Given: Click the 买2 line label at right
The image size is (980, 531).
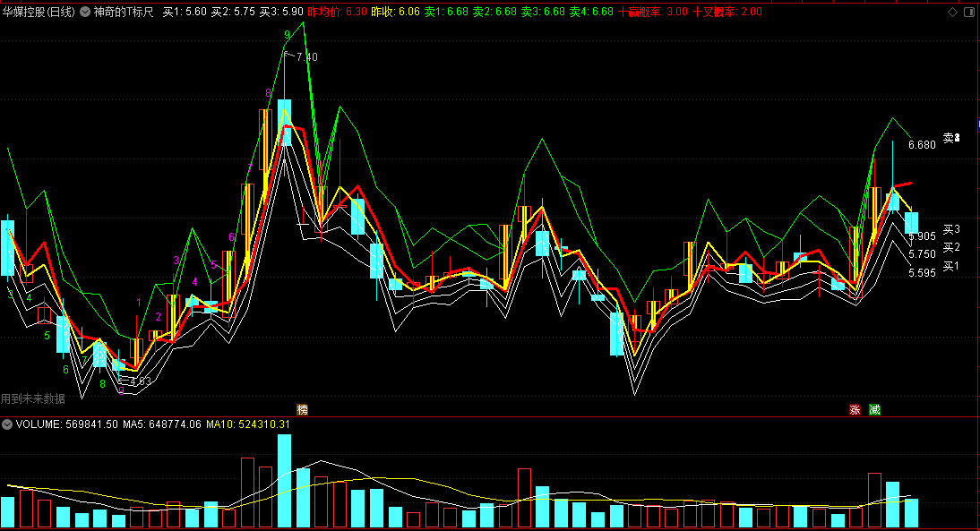Looking at the screenshot, I should point(951,248).
